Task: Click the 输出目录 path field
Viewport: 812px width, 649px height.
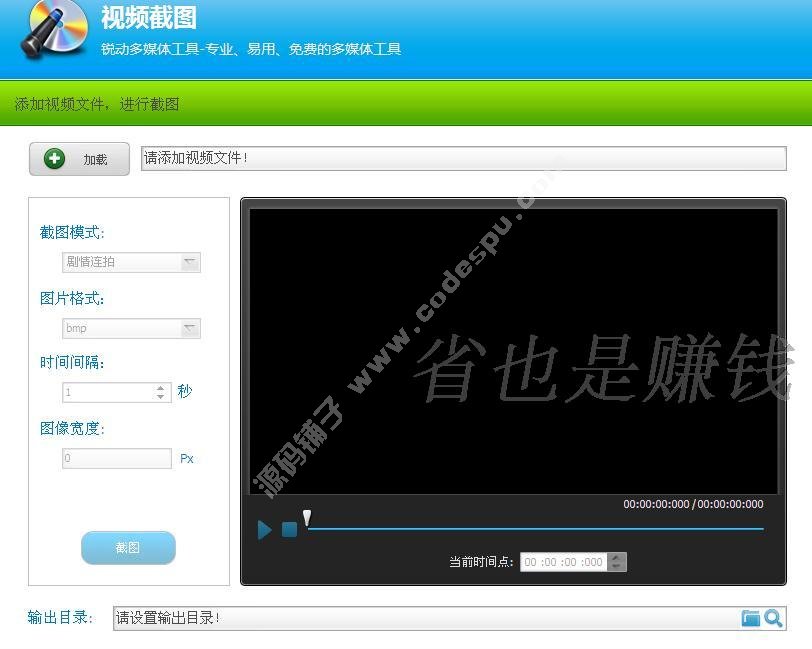Action: point(425,618)
